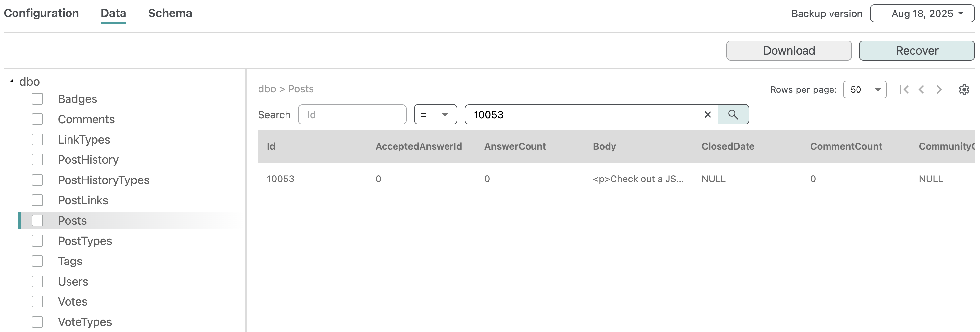Image resolution: width=980 pixels, height=332 pixels.
Task: Click the Body column header
Action: click(604, 147)
